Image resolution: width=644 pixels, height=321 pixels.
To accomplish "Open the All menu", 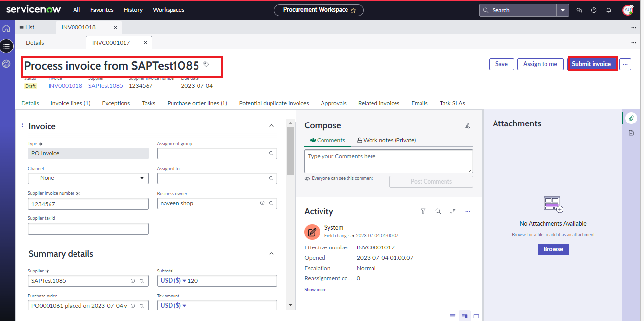I will [x=77, y=10].
